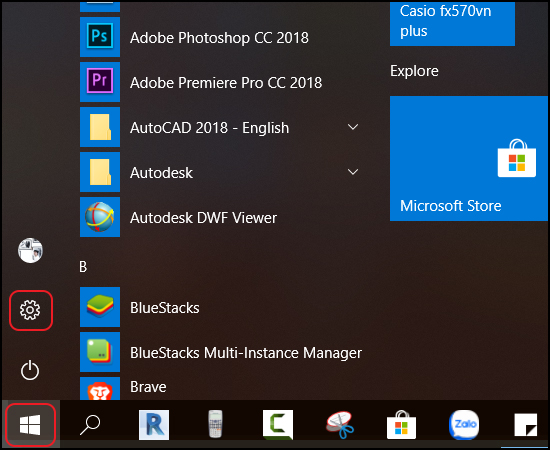This screenshot has width=550, height=450.
Task: Select AutoCAD 2018 - English label
Action: click(209, 128)
